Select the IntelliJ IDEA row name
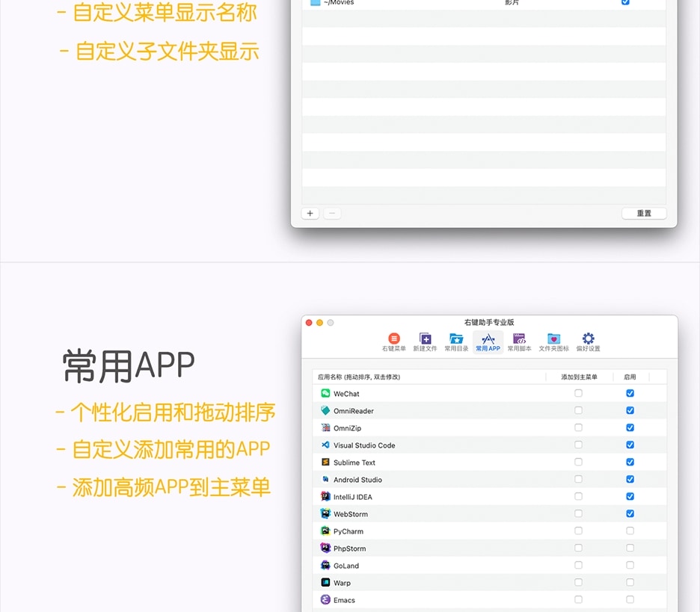700x612 pixels. (x=353, y=497)
